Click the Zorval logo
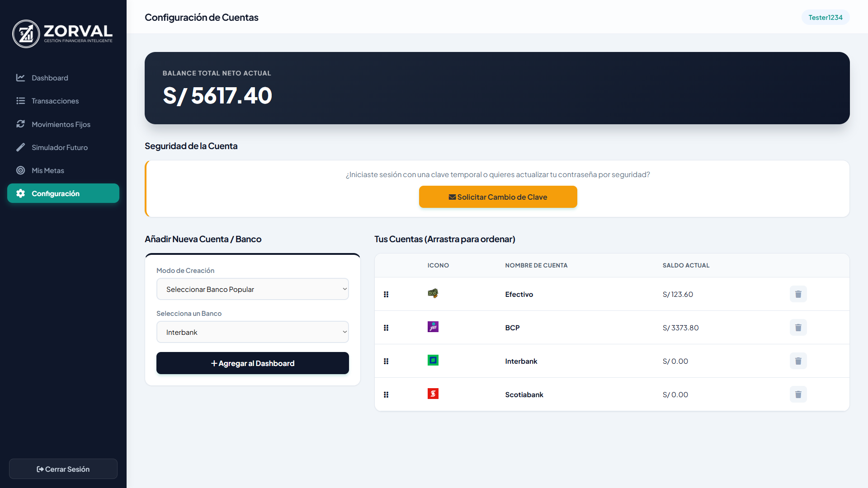Viewport: 868px width, 488px height. click(62, 33)
